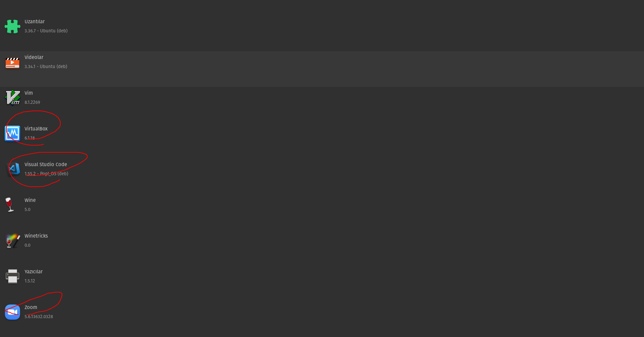
Task: Click the Wine application name
Action: [30, 200]
